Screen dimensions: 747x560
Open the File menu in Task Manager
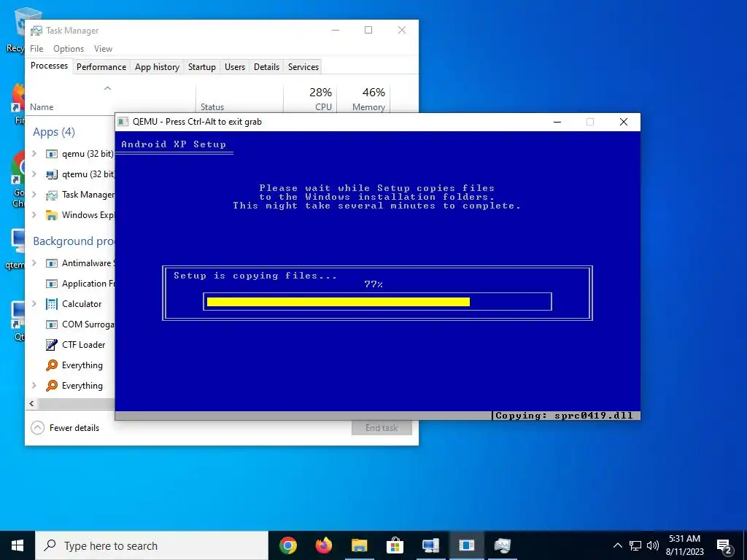(36, 49)
